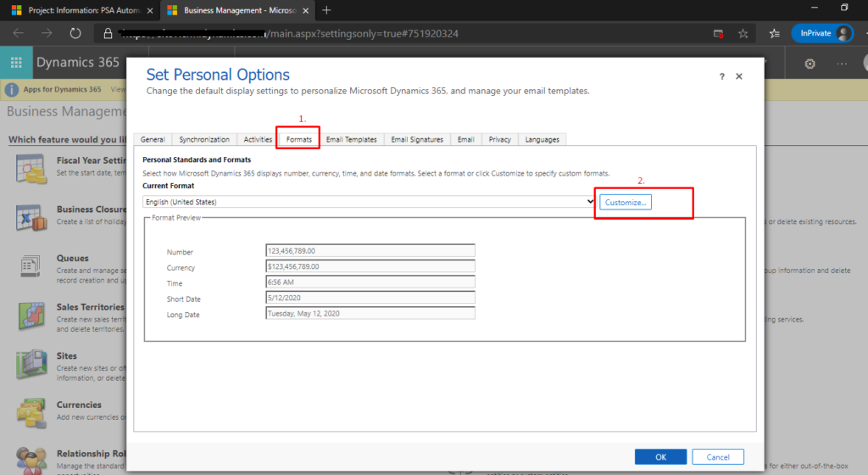Click the Relationship Roles icon

coord(31,461)
